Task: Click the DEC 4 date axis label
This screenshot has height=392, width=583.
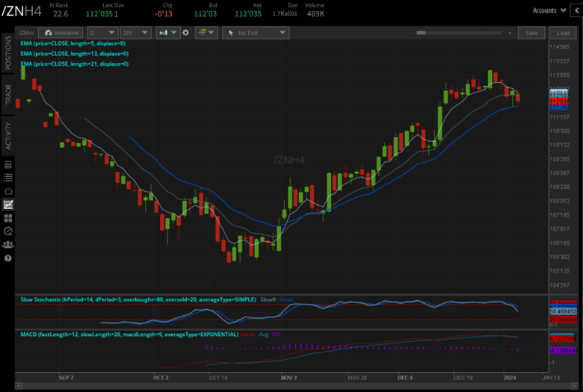Action: [x=405, y=378]
